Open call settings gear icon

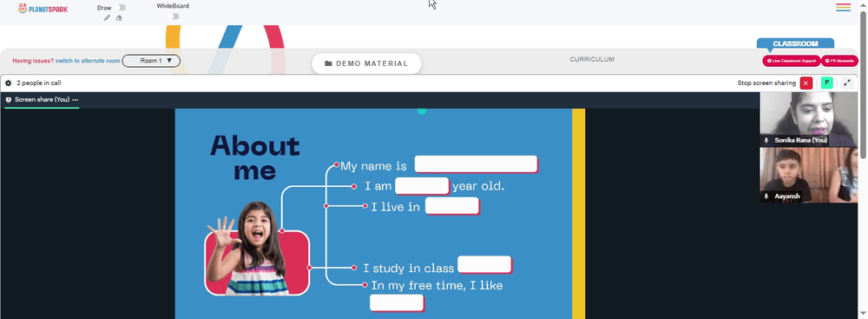click(x=9, y=83)
